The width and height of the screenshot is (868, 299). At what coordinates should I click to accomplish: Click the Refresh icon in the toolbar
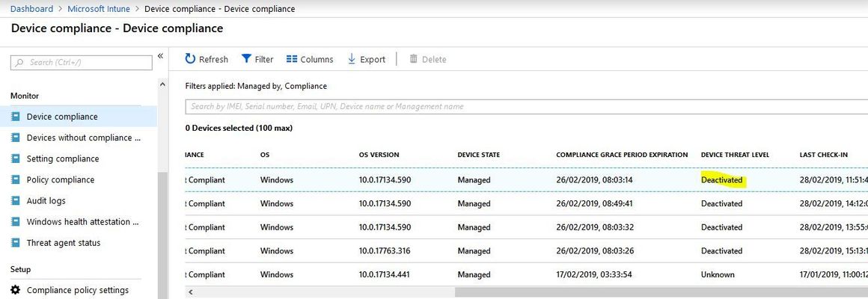click(x=190, y=58)
